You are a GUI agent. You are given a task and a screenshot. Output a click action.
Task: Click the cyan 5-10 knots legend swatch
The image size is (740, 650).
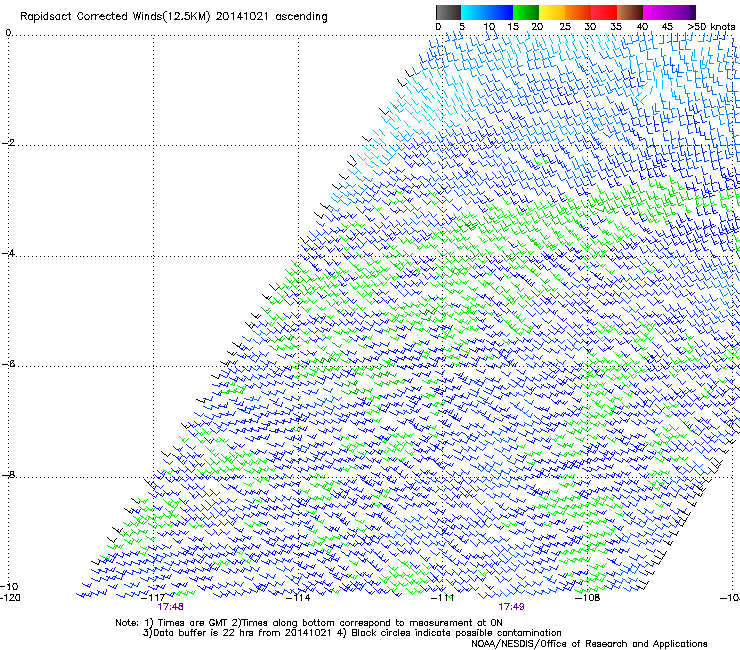[474, 12]
